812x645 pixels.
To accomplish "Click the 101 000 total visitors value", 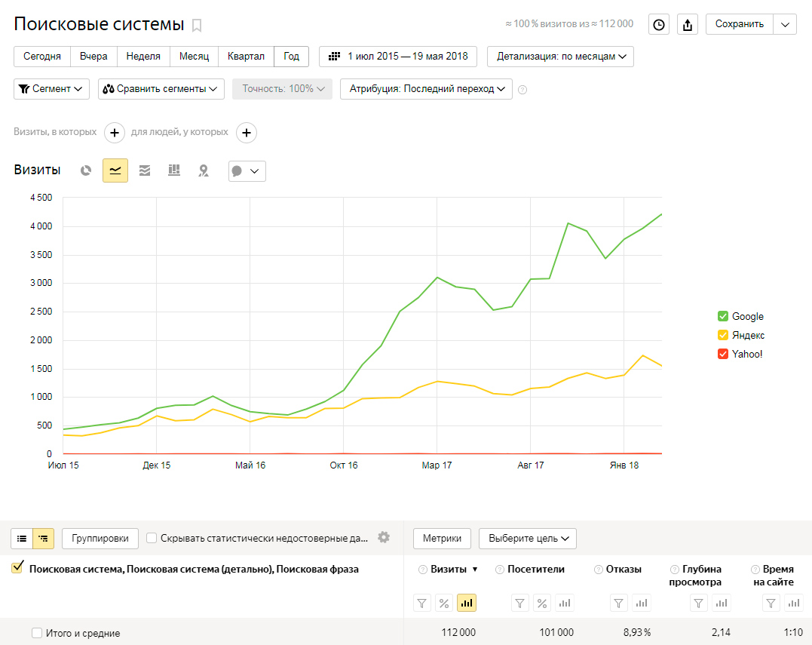I will point(556,633).
